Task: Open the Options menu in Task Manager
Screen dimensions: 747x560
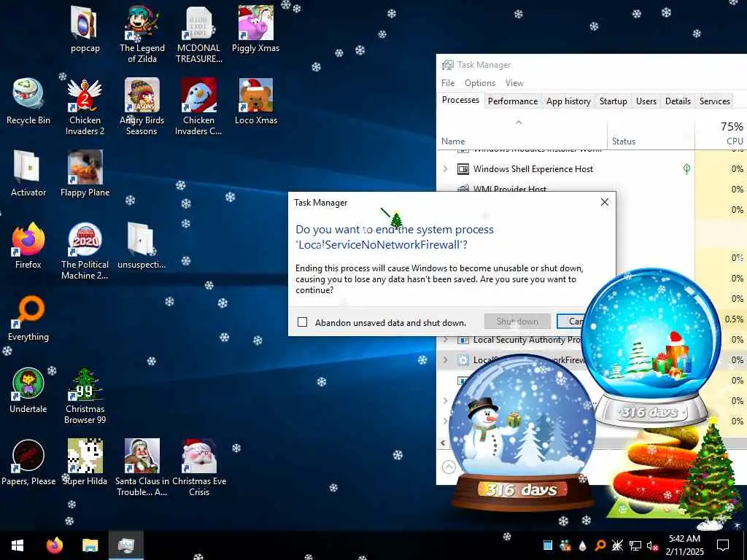Action: tap(480, 83)
